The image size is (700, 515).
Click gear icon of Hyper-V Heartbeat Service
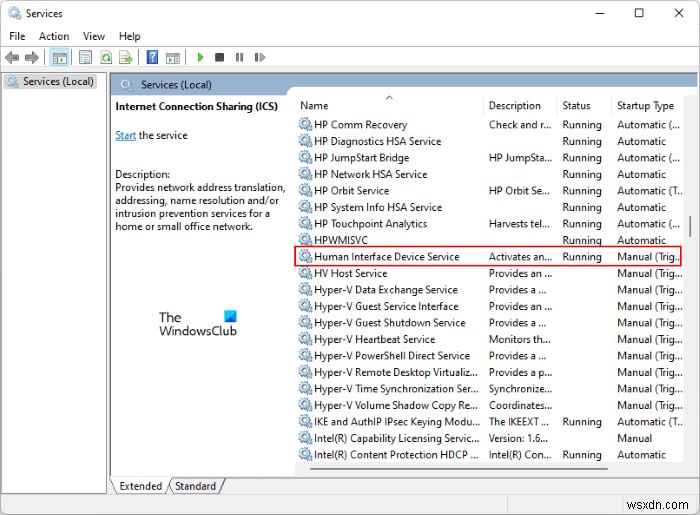tap(305, 338)
